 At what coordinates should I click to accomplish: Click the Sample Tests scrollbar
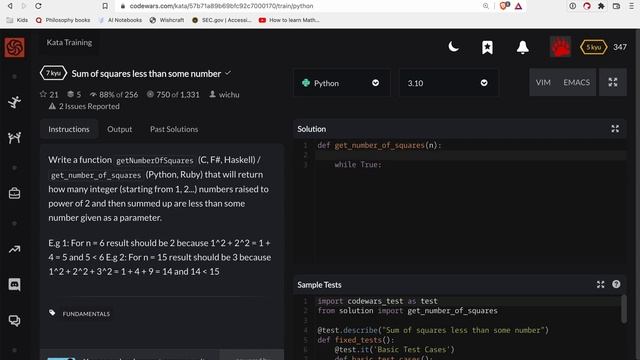click(623, 309)
